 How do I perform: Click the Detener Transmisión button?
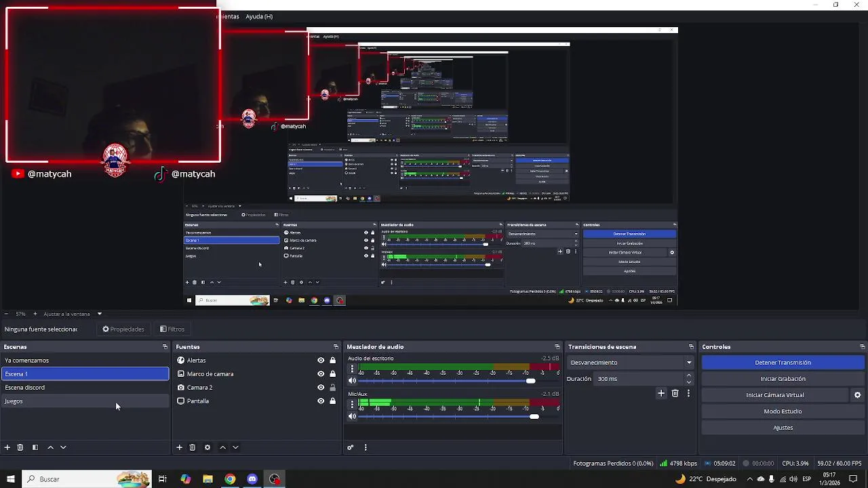783,363
